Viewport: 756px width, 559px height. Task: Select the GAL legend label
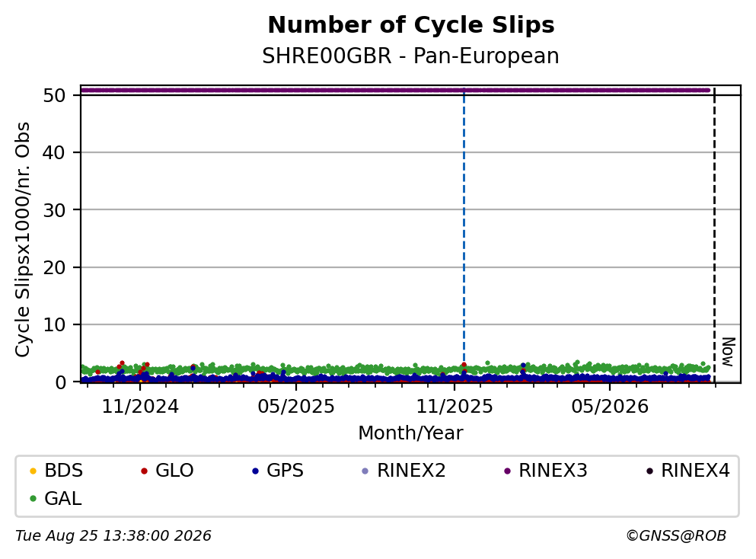tap(62, 499)
